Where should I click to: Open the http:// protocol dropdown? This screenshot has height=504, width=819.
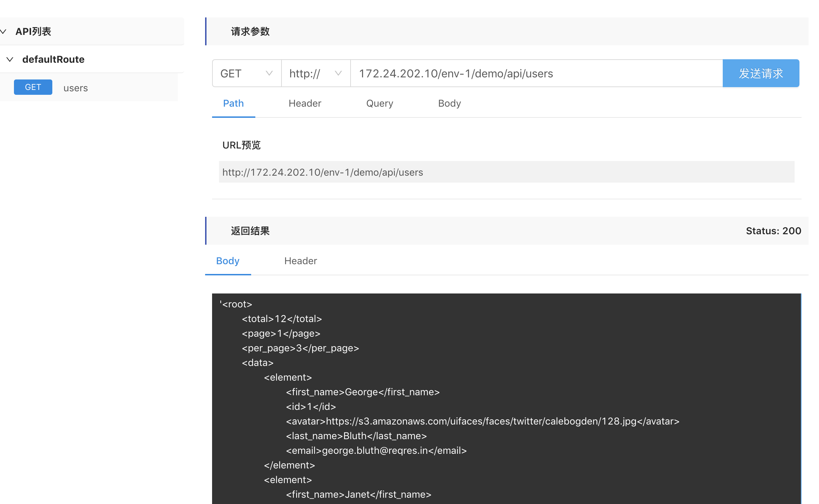315,74
